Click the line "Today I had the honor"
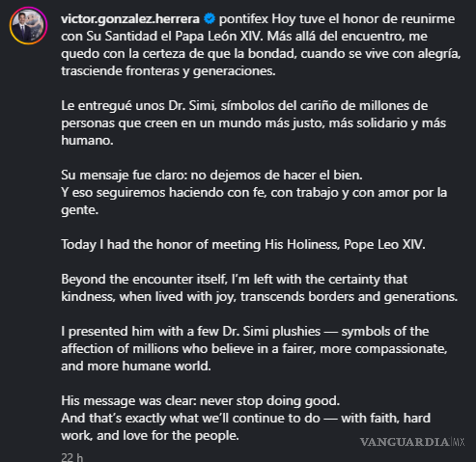Viewport: 476px width, 462px height. tap(243, 244)
